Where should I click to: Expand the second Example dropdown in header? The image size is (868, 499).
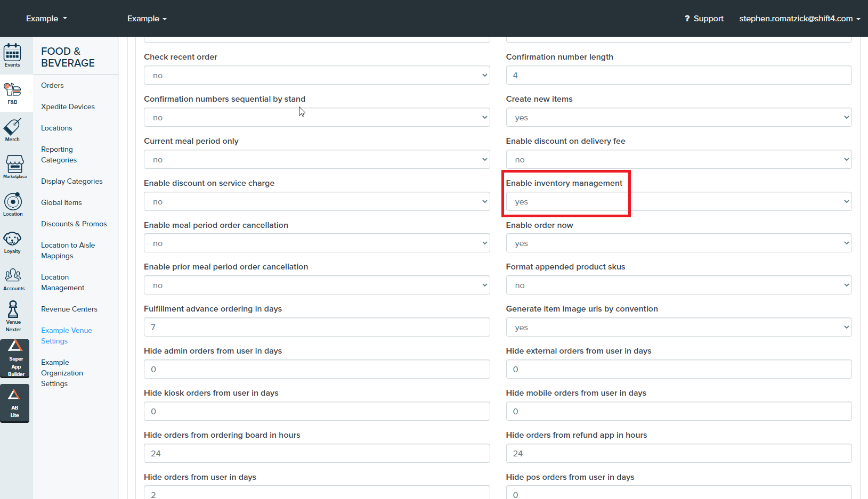click(x=147, y=19)
